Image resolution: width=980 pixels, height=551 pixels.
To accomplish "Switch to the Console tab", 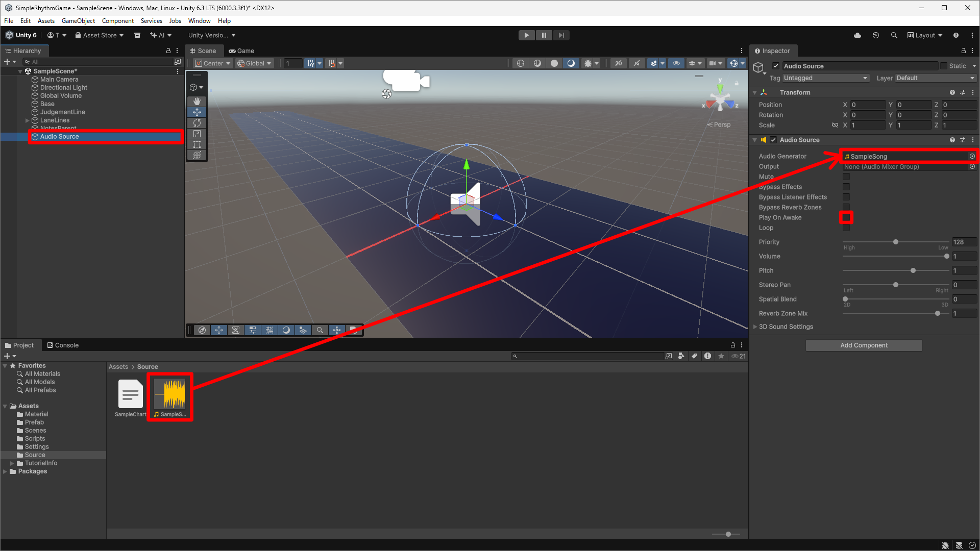I will (x=63, y=345).
